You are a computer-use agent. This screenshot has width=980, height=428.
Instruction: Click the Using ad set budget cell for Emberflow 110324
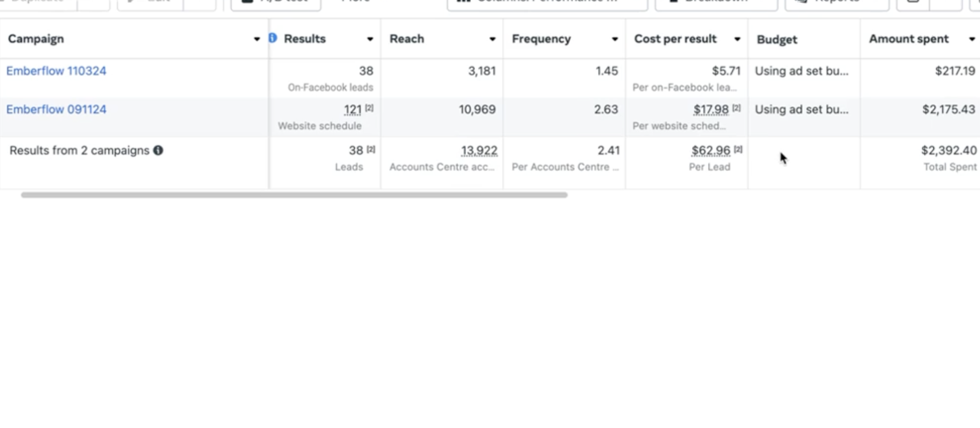click(x=802, y=71)
